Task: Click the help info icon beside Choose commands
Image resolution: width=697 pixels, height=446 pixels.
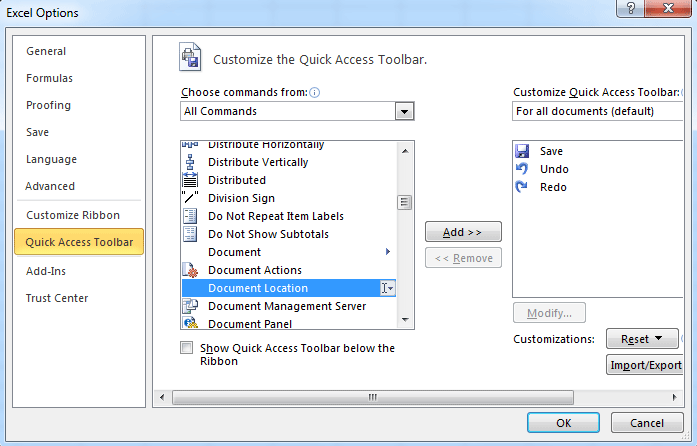Action: (314, 92)
